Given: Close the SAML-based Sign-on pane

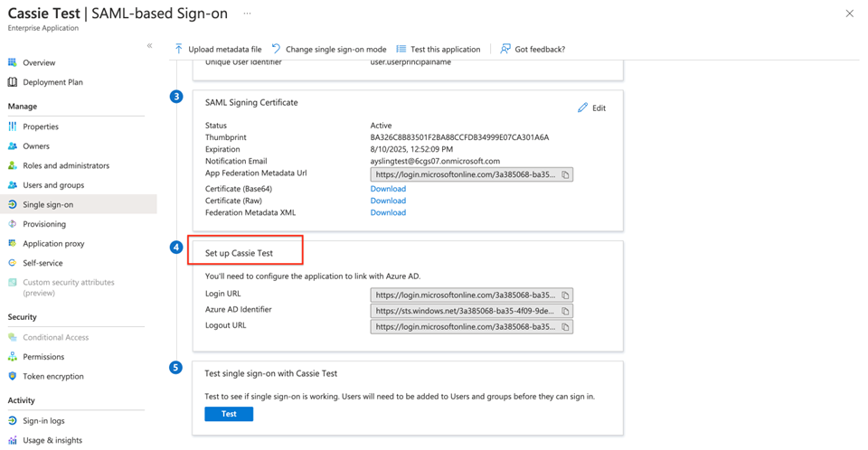Looking at the screenshot, I should pos(849,14).
